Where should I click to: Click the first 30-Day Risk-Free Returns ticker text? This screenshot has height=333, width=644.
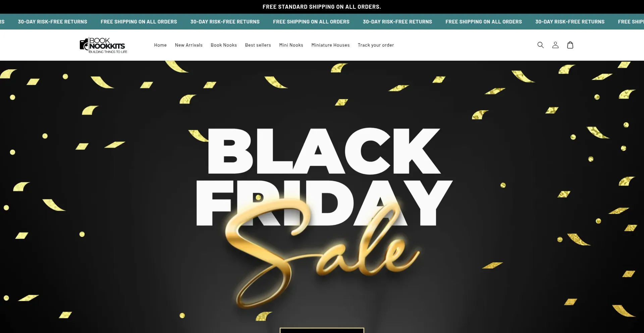[52, 21]
